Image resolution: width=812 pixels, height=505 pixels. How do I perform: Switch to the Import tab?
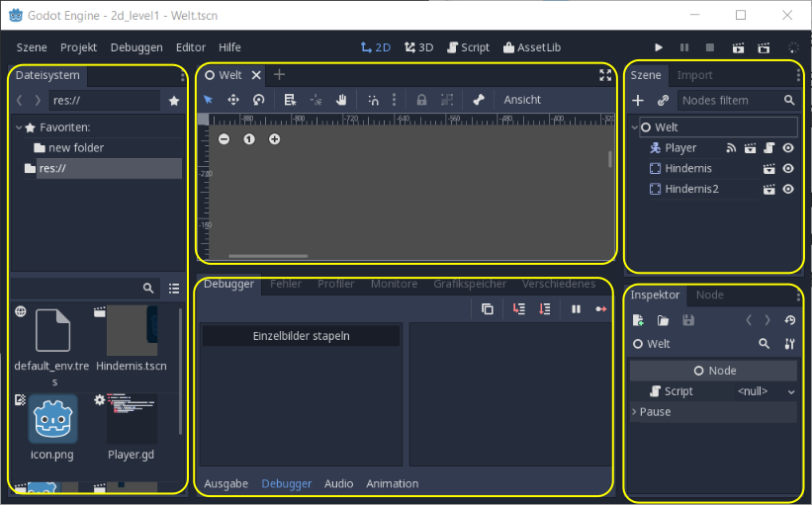coord(694,75)
